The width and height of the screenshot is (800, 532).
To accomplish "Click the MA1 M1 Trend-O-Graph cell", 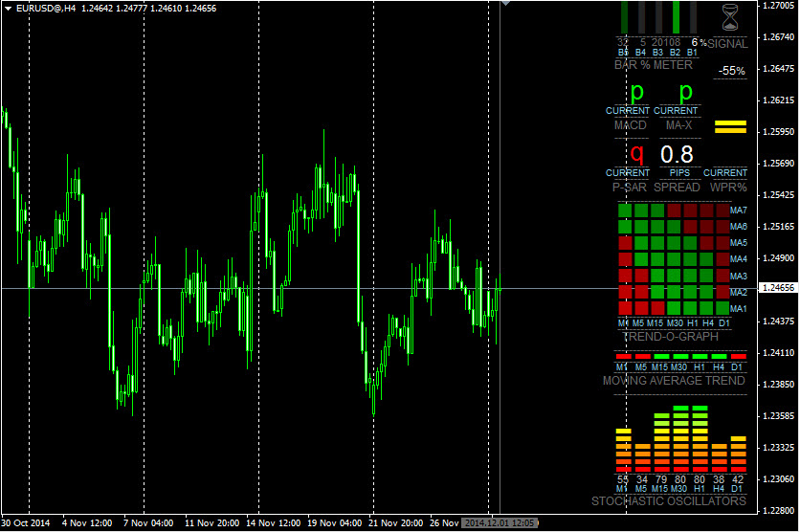I will [x=625, y=308].
